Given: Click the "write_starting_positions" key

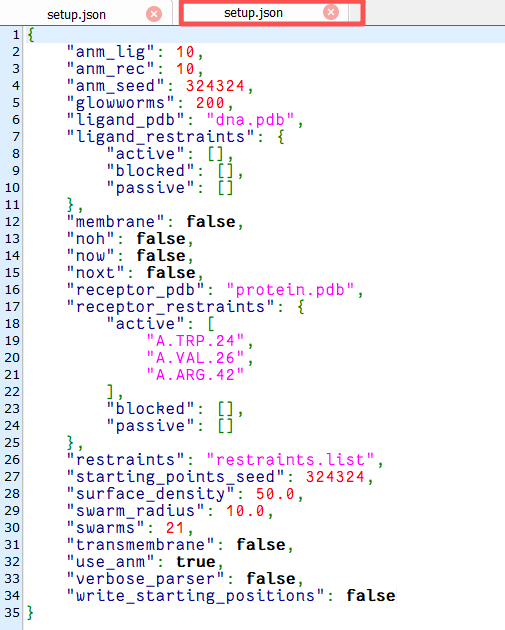Looking at the screenshot, I should [195, 596].
